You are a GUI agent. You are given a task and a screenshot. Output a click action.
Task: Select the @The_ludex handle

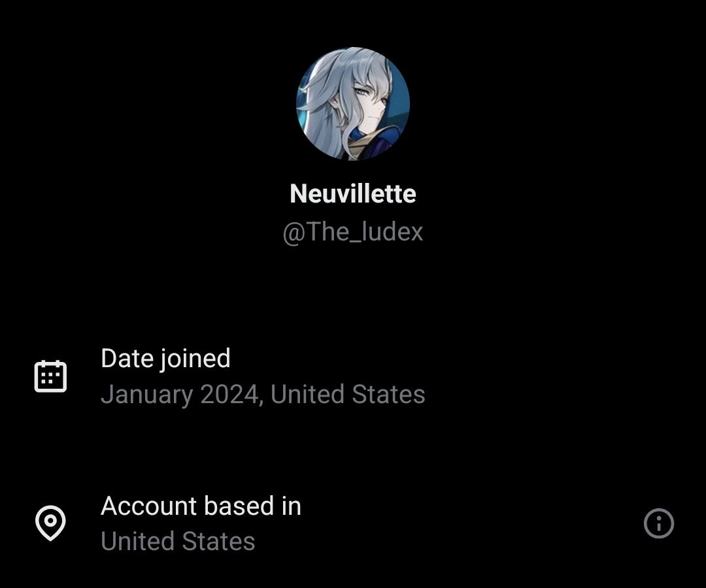click(x=353, y=232)
